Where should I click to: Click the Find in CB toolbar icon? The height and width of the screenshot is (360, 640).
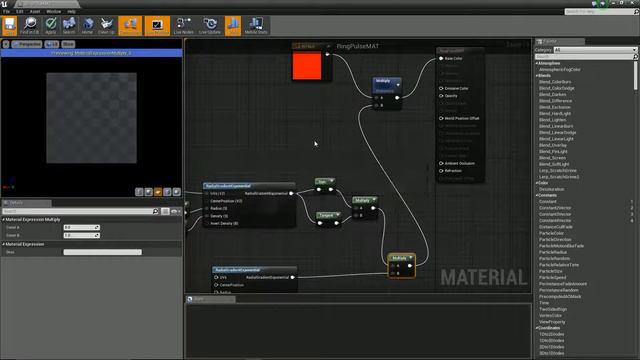coord(30,26)
